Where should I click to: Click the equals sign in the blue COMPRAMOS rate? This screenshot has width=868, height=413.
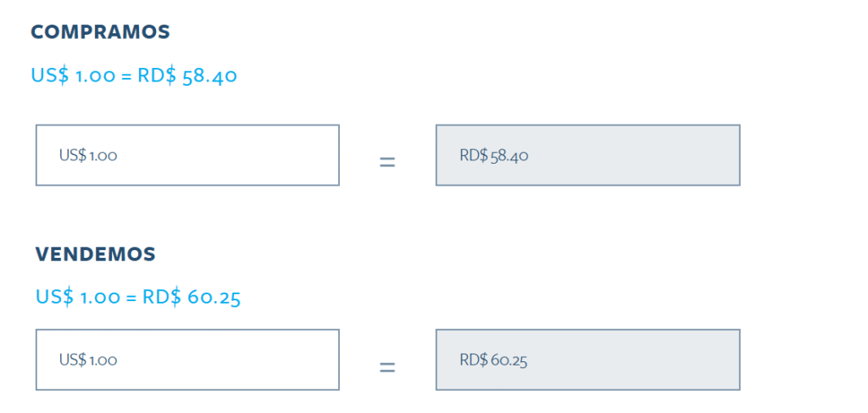[126, 76]
